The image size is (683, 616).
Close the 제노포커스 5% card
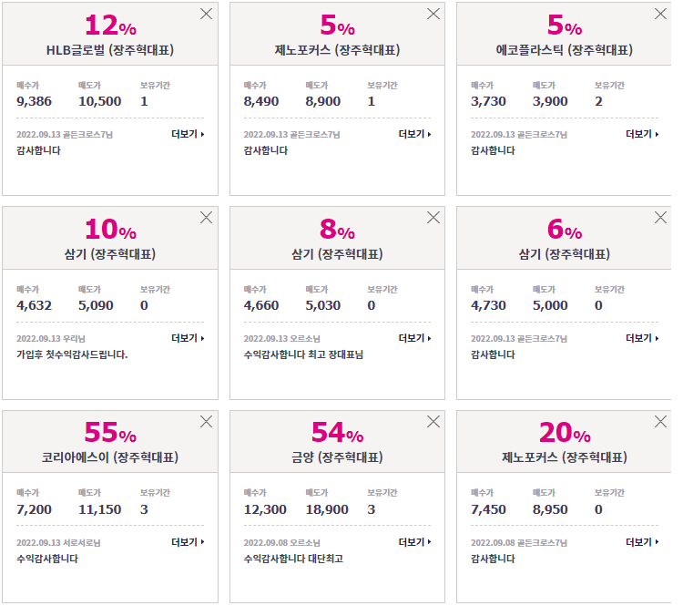click(433, 14)
